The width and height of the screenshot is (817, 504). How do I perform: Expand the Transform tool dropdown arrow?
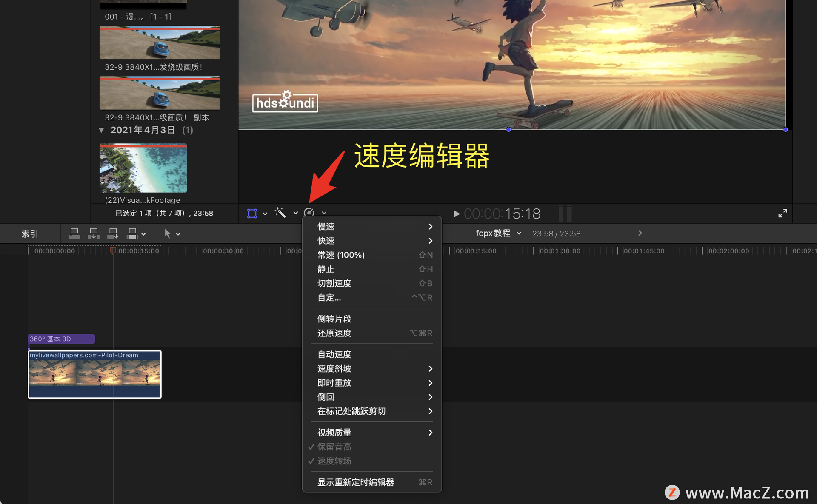coord(265,214)
